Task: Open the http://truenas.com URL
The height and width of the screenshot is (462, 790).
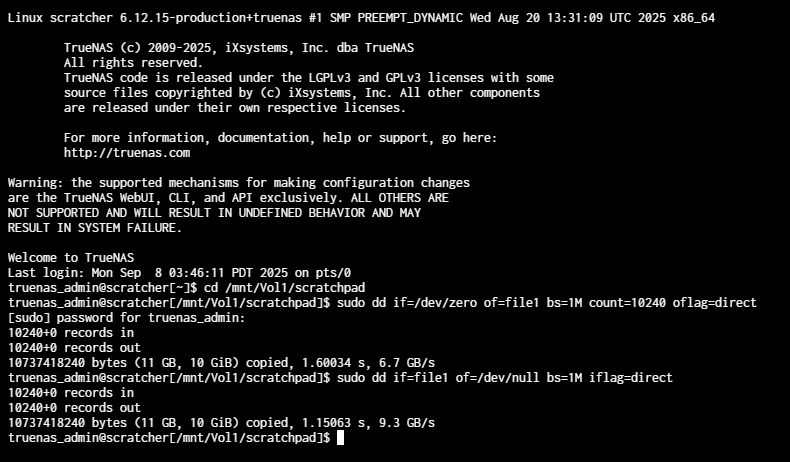Action: 126,153
